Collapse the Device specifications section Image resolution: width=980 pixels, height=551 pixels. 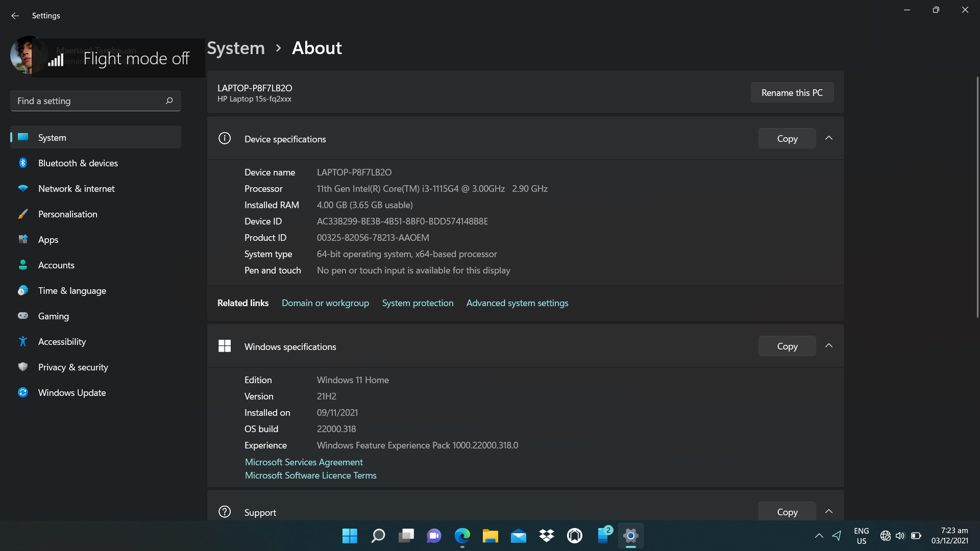[x=829, y=138]
